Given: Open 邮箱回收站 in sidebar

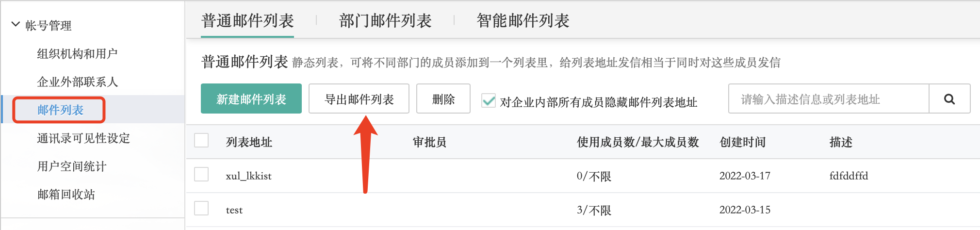Looking at the screenshot, I should (x=66, y=194).
